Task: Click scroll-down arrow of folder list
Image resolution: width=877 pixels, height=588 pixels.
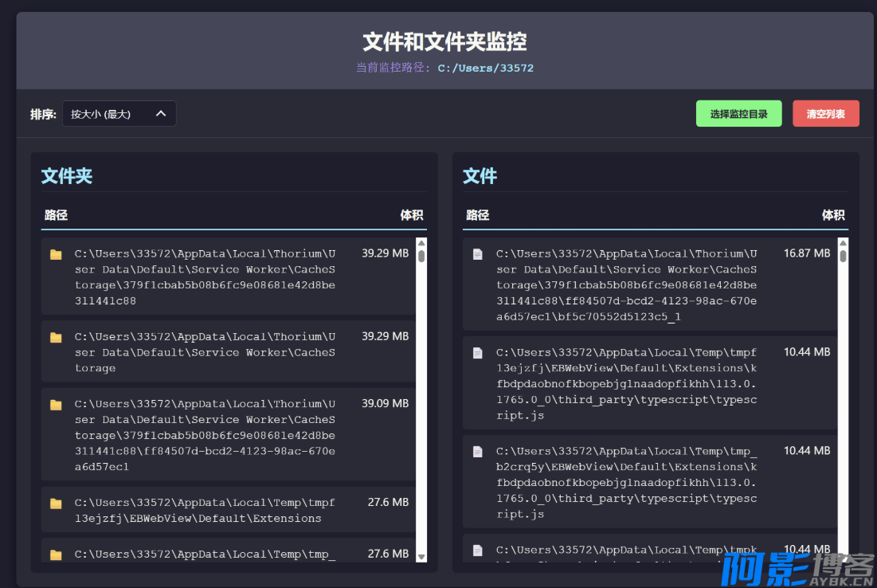Action: click(x=421, y=557)
